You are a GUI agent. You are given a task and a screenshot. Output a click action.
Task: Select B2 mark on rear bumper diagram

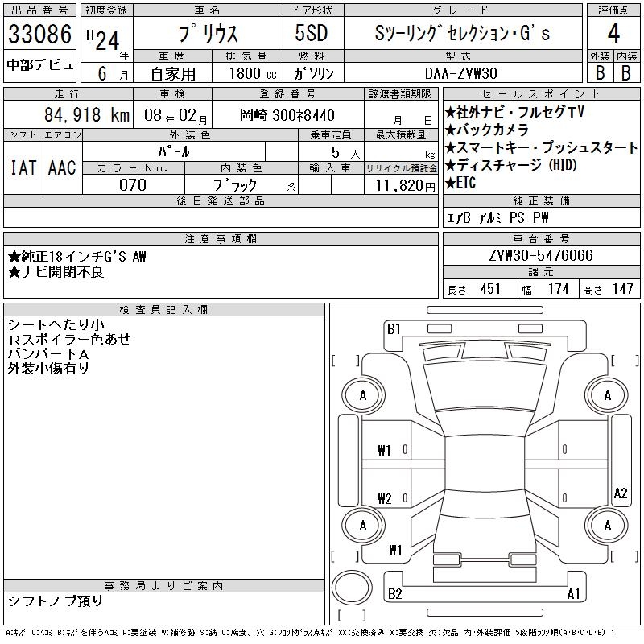pos(394,594)
